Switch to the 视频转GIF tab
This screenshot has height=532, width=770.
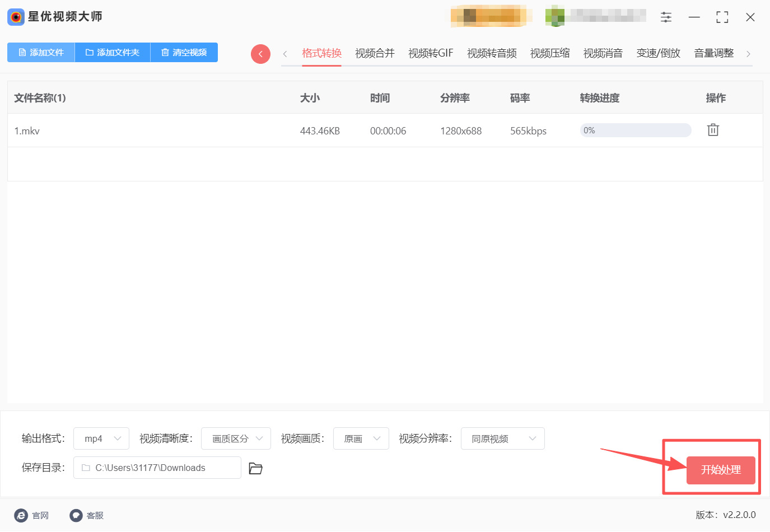click(430, 53)
